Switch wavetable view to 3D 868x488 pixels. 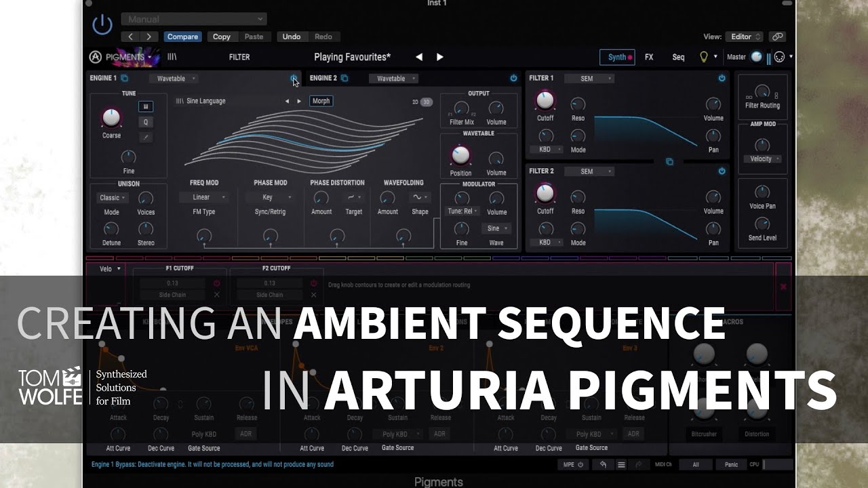[x=427, y=102]
